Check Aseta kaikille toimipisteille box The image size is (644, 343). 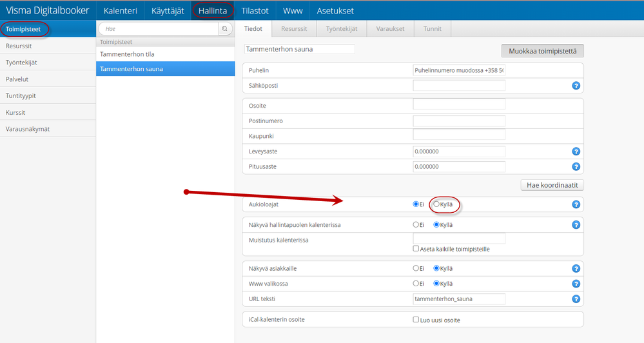pyautogui.click(x=416, y=249)
